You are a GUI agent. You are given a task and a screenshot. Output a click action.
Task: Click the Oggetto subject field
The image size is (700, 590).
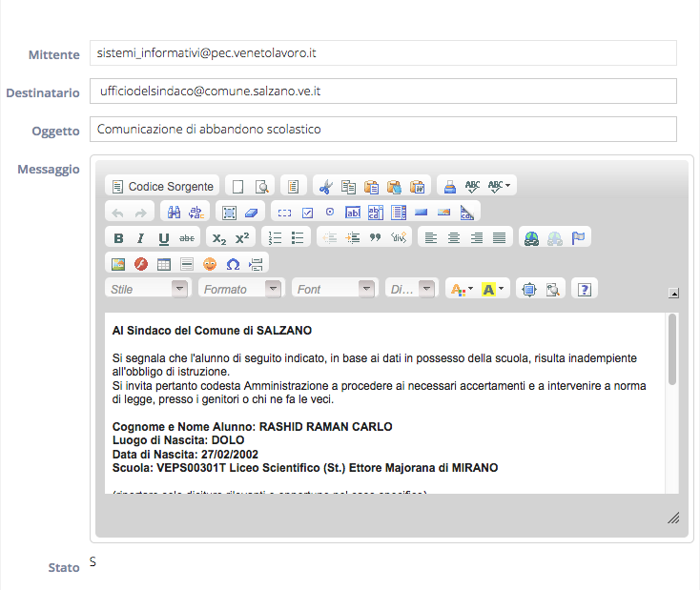click(x=381, y=129)
